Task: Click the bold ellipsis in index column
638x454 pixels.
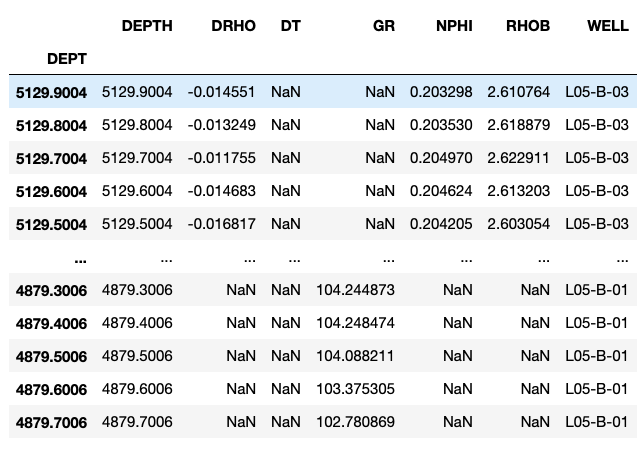Action: (x=80, y=257)
